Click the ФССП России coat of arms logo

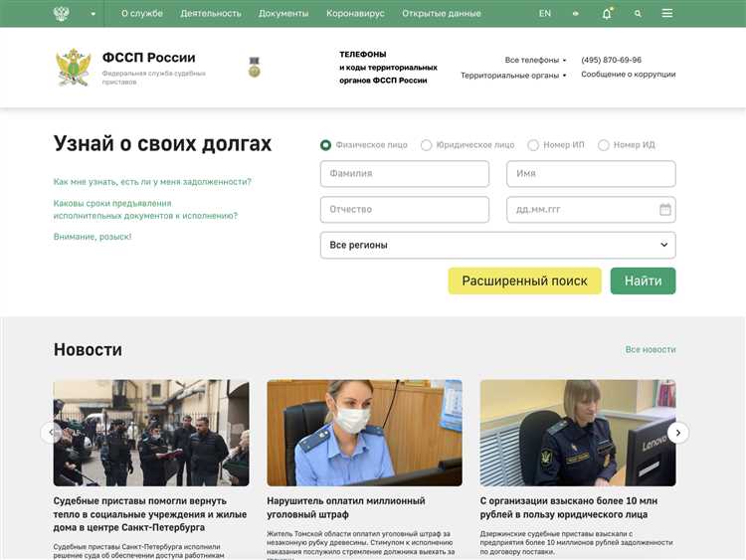click(74, 67)
